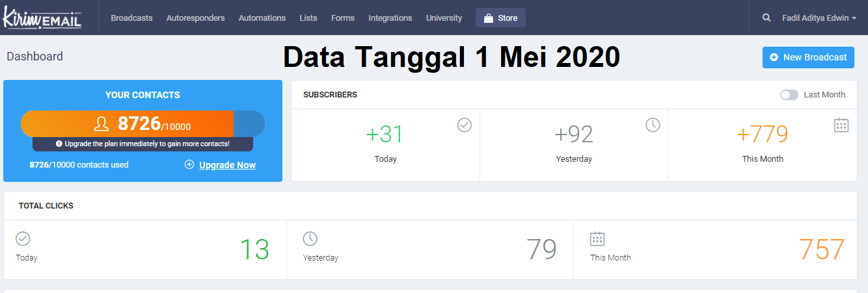Image resolution: width=868 pixels, height=293 pixels.
Task: Click the 8726/10000 contacts progress bar
Action: (142, 123)
